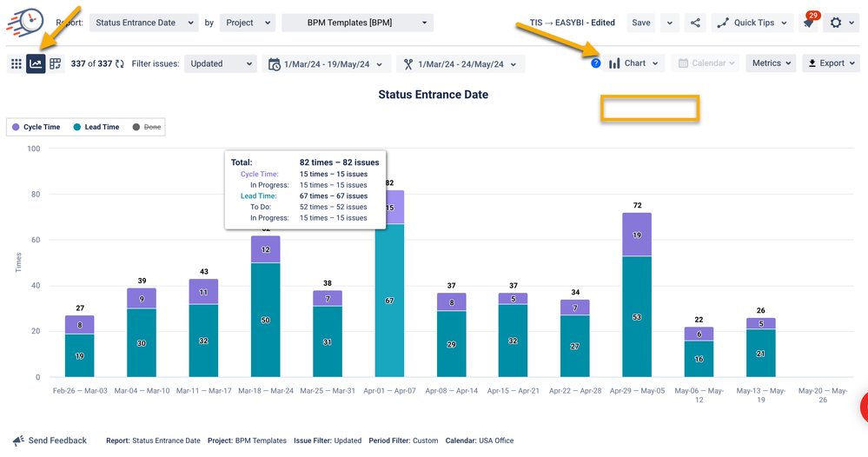Switch to the grid view icon
Viewport: 868px width, 457px height.
pyautogui.click(x=16, y=63)
